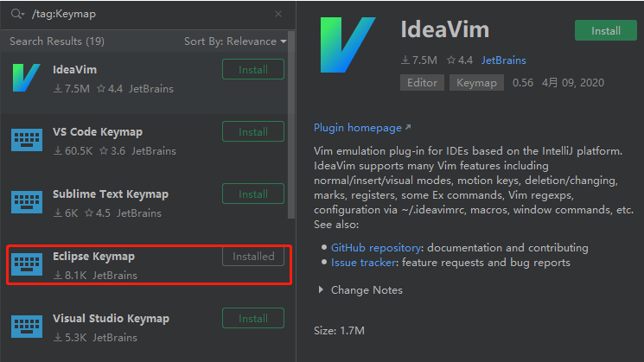Viewport: 644px width, 362px height.
Task: Clear the /tag:Keymap search text
Action: pos(278,14)
